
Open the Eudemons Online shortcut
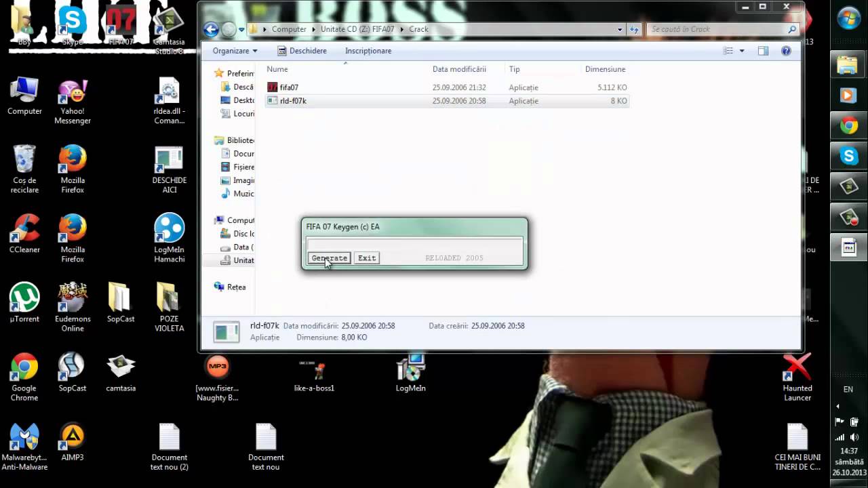(72, 308)
